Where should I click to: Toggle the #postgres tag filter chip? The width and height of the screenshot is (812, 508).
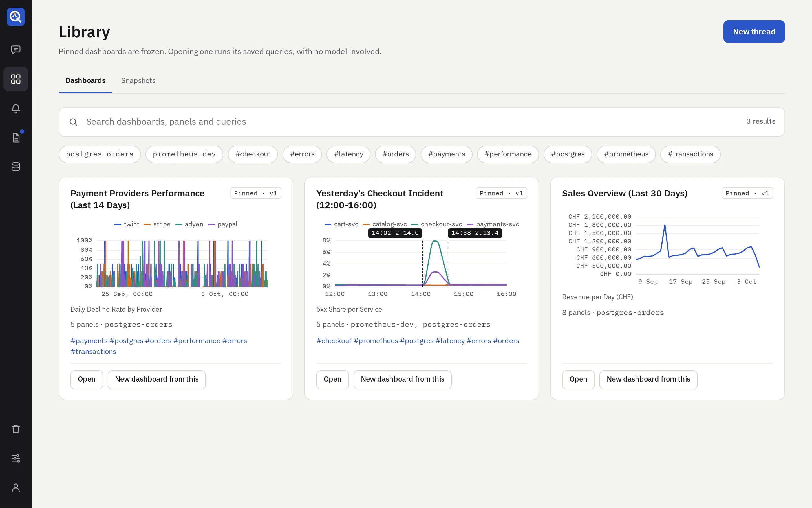pyautogui.click(x=567, y=154)
